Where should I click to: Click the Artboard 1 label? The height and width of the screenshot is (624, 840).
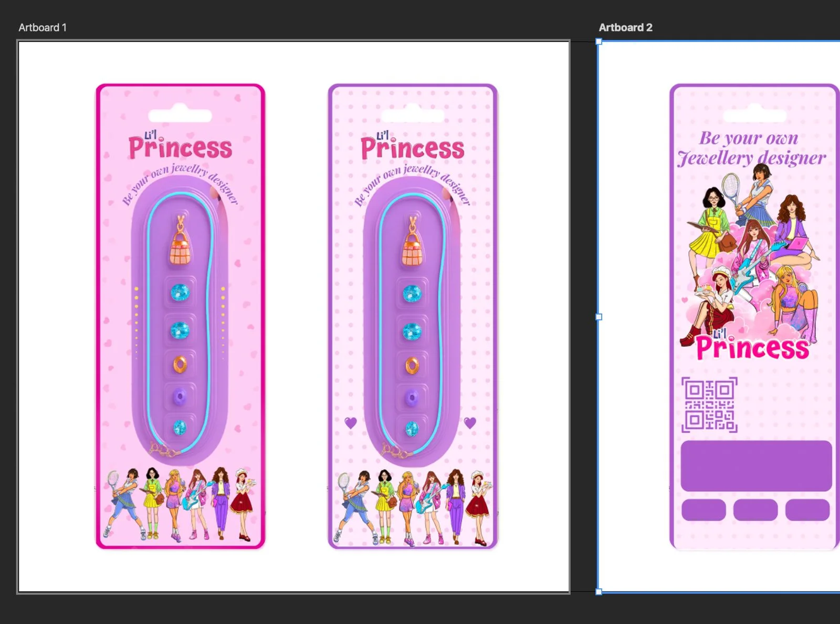pos(43,27)
